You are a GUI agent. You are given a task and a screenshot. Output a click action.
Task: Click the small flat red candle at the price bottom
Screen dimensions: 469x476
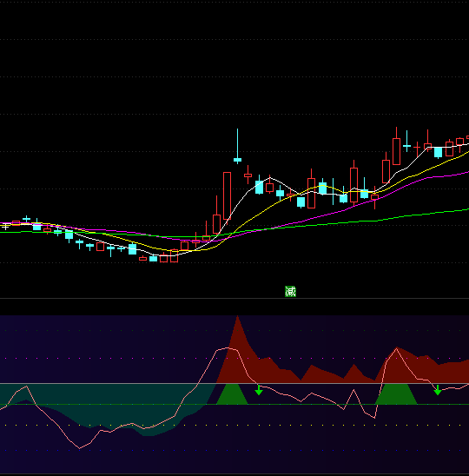coord(142,259)
